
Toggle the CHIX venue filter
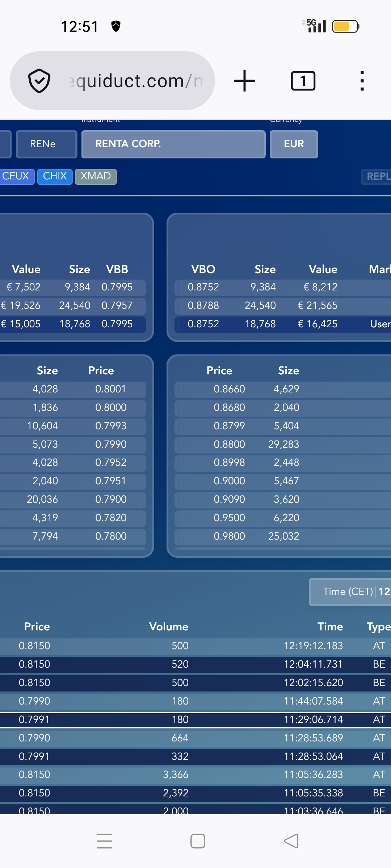click(55, 176)
